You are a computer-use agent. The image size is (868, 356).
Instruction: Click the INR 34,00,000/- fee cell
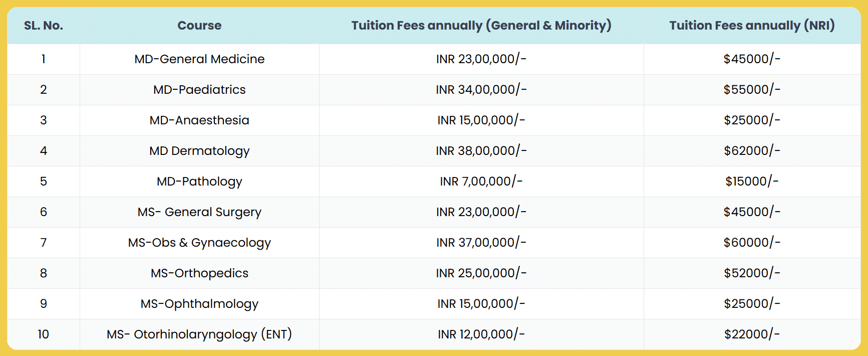pyautogui.click(x=481, y=90)
